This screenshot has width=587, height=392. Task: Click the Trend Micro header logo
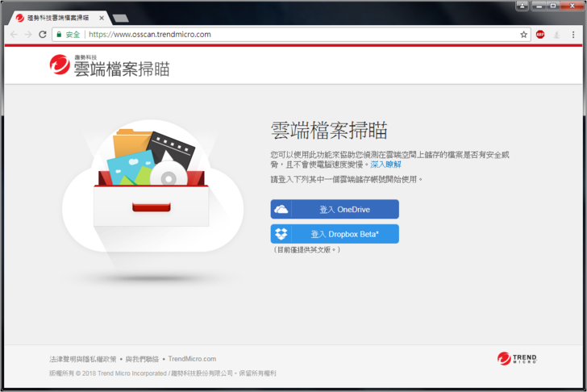[x=110, y=65]
